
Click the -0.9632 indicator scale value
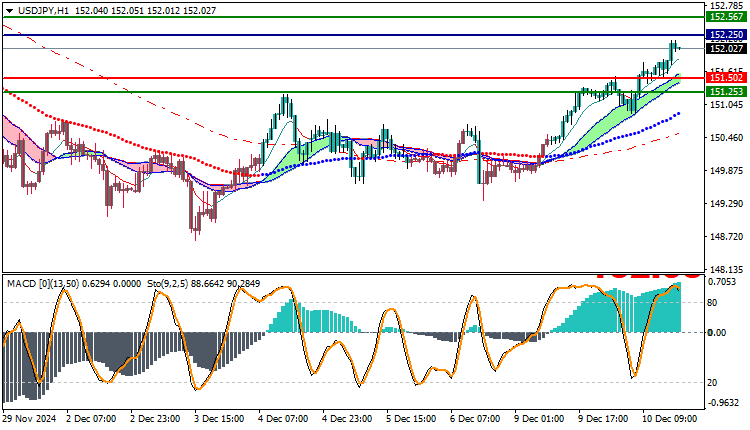[x=724, y=403]
